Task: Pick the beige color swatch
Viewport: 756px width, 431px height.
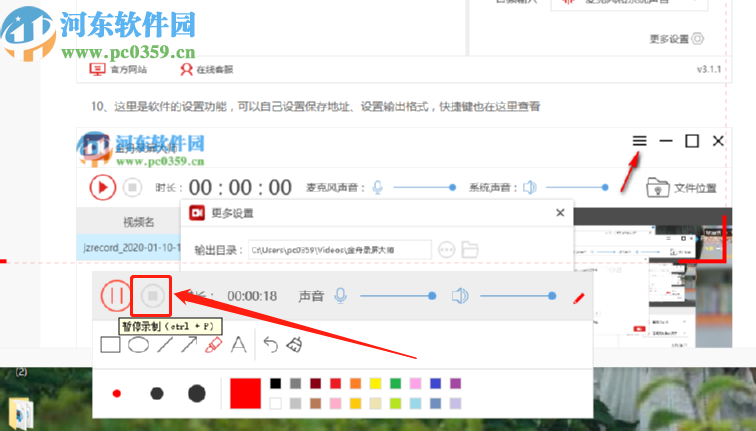Action: coord(375,403)
